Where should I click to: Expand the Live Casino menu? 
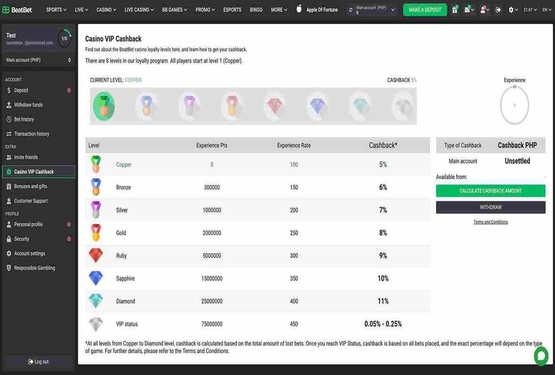coord(139,10)
